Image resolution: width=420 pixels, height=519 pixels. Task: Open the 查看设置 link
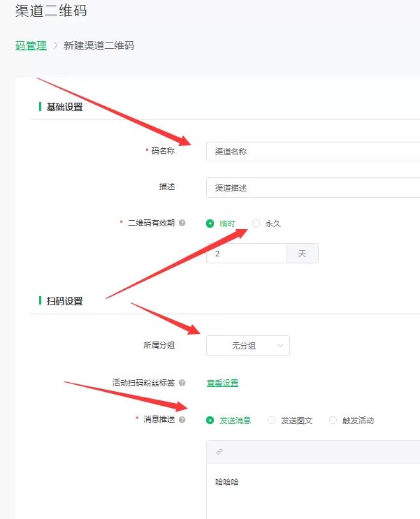223,383
